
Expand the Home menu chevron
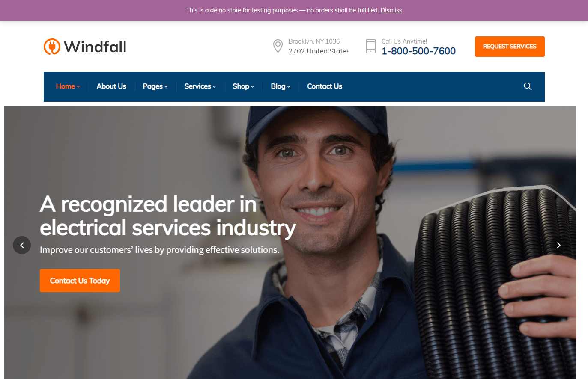click(x=78, y=87)
